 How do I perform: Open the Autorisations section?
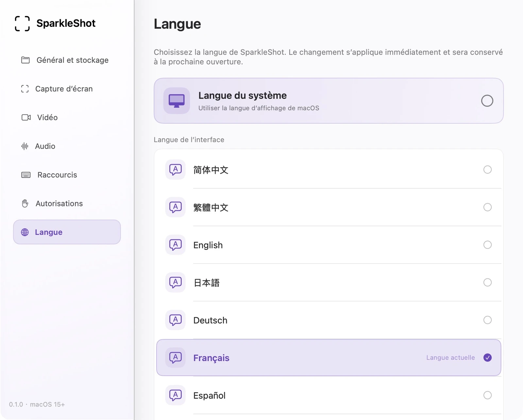(x=67, y=203)
